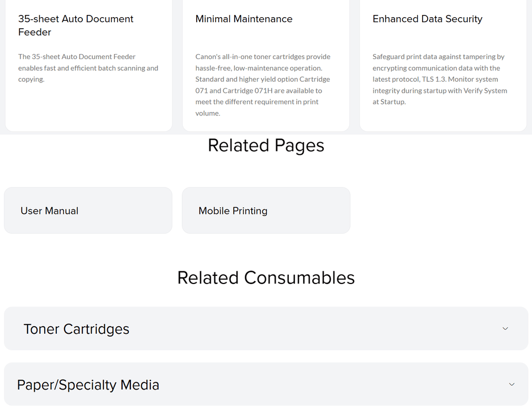Expand the Paper/Specialty Media section title

(88, 385)
